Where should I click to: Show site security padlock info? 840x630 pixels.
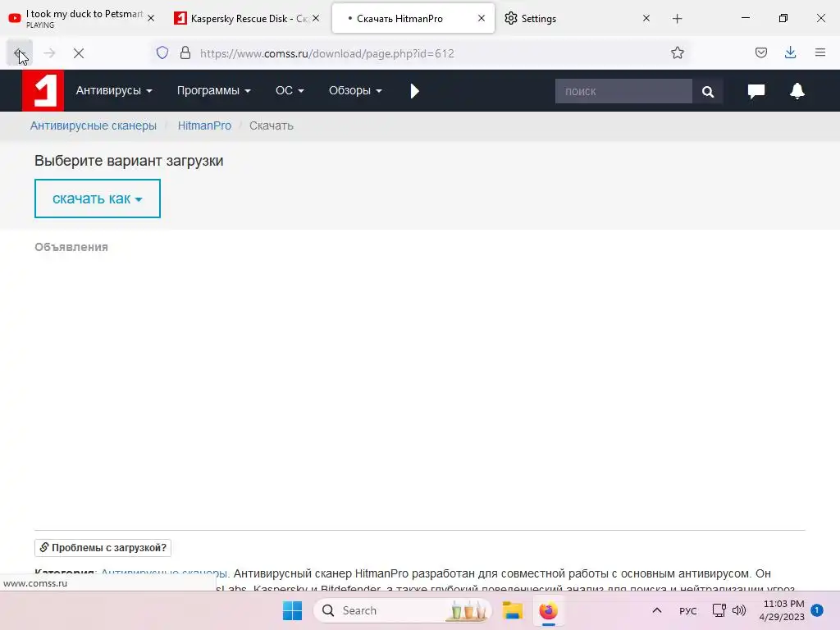(185, 52)
